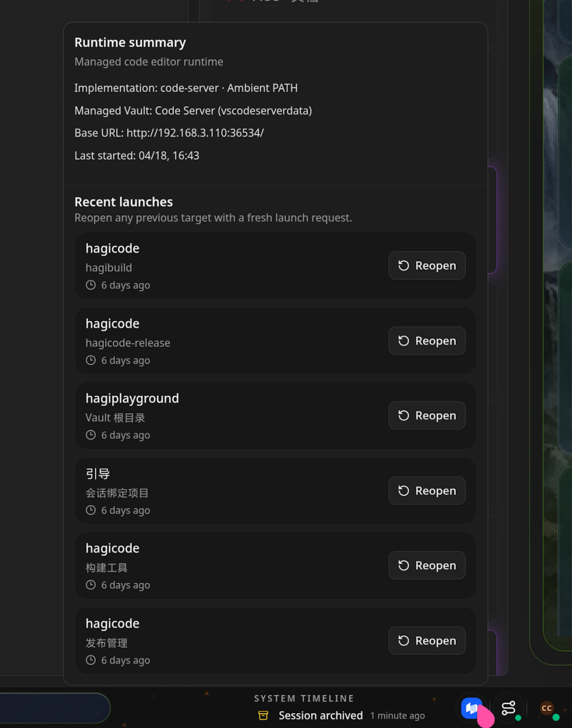Click the clock icon on the 引导 entry

91,510
